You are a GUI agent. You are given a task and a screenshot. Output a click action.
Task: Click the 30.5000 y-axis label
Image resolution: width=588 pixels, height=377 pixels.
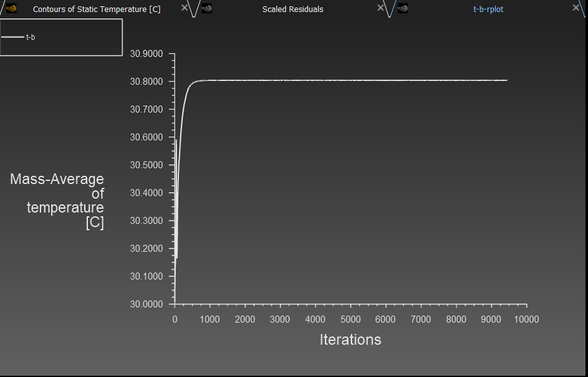click(x=146, y=165)
